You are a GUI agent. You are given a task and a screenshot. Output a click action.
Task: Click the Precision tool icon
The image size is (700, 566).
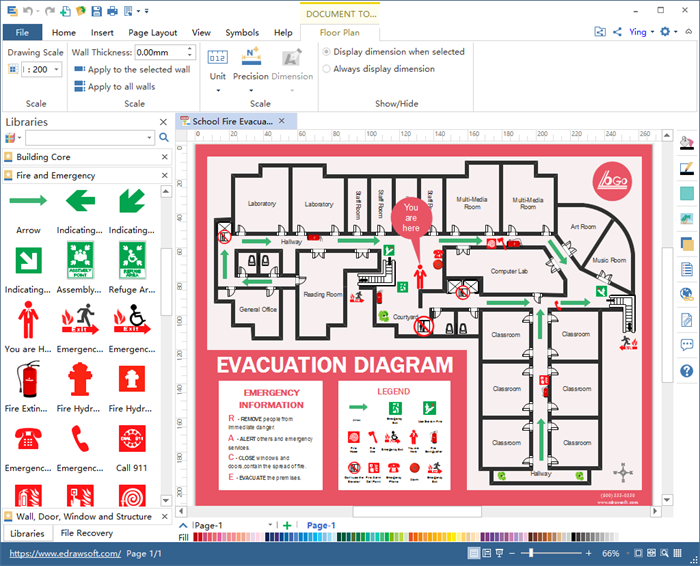coord(251,57)
